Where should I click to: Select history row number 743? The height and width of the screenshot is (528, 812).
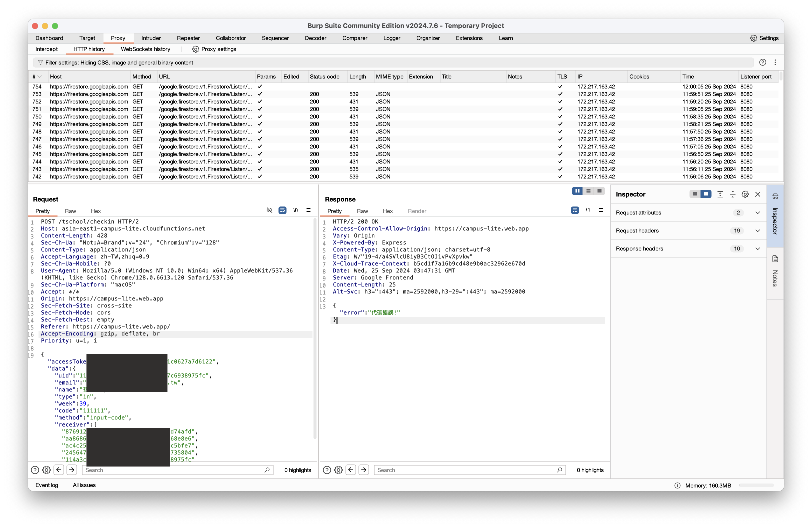tap(403, 169)
